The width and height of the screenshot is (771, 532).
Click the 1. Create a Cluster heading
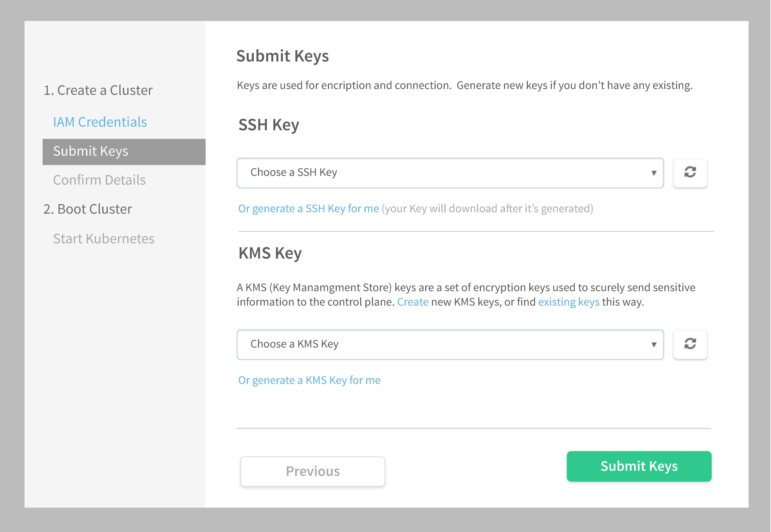click(x=98, y=90)
